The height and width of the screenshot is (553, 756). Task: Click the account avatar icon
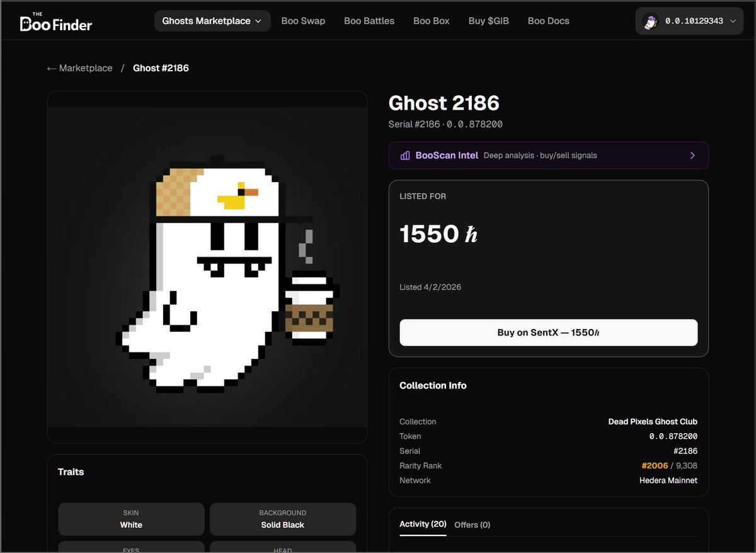650,21
